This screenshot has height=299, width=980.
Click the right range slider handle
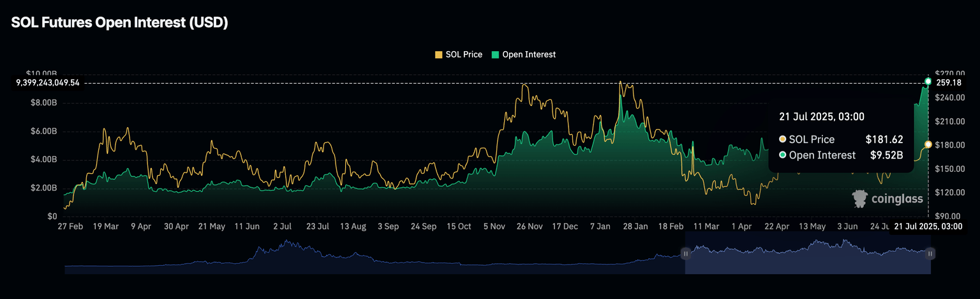(x=930, y=254)
